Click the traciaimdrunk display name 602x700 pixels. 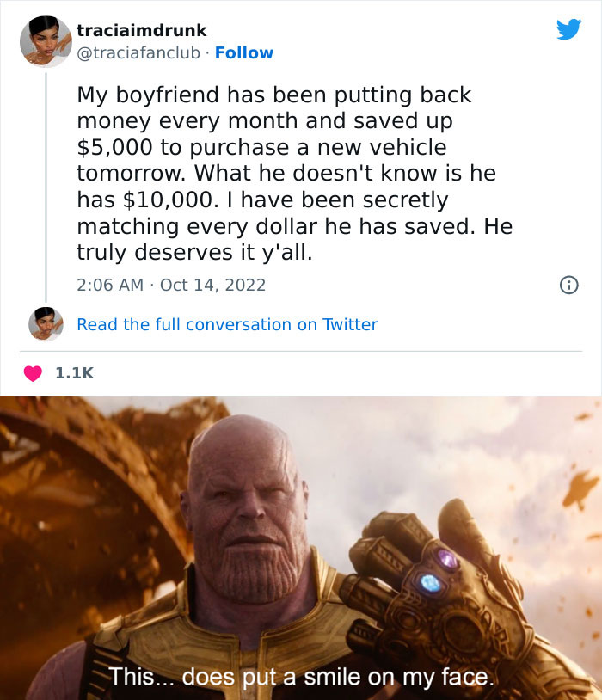(x=142, y=30)
